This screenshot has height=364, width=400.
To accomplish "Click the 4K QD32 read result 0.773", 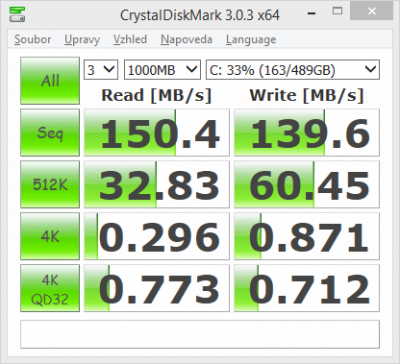I will click(x=157, y=288).
